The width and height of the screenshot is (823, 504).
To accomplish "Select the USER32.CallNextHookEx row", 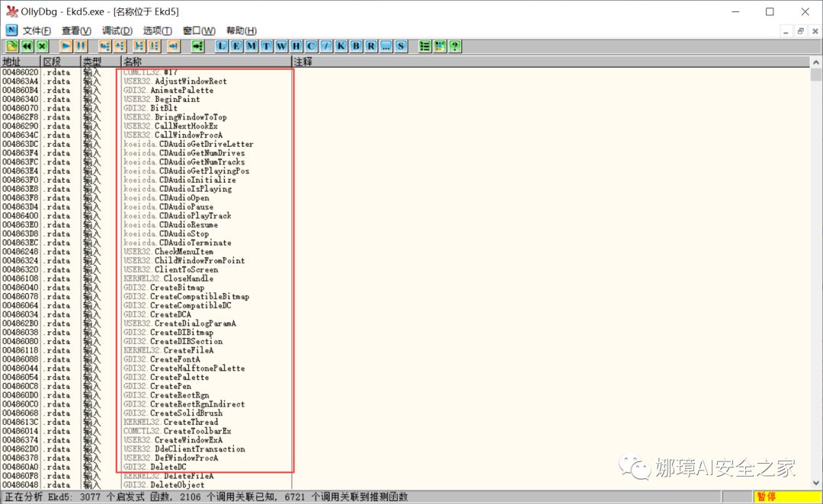I will click(405, 126).
